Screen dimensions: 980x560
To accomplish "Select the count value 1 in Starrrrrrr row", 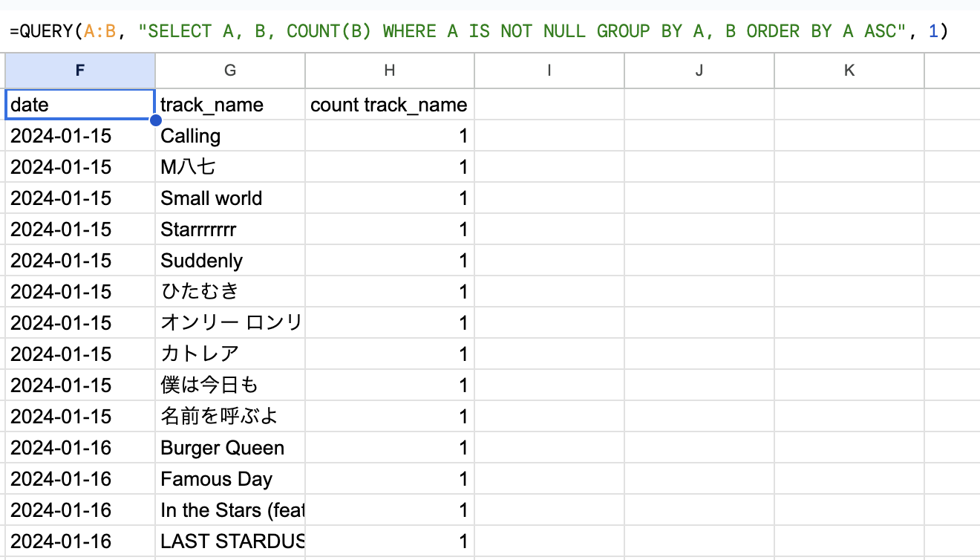I will click(390, 229).
